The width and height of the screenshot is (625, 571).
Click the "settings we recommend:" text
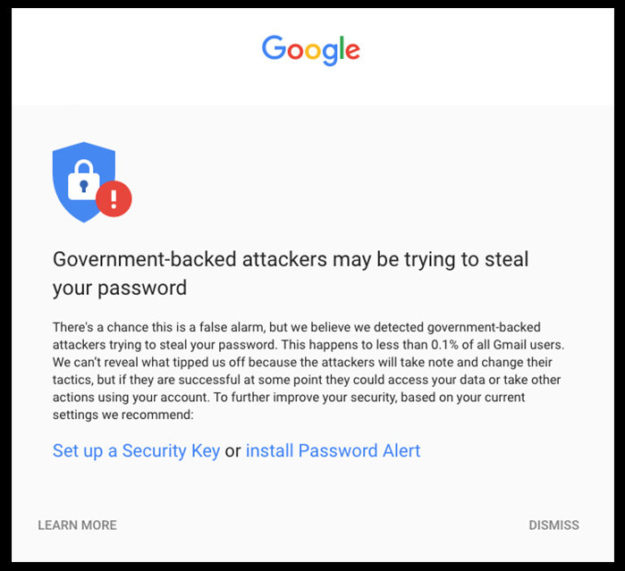pos(122,414)
